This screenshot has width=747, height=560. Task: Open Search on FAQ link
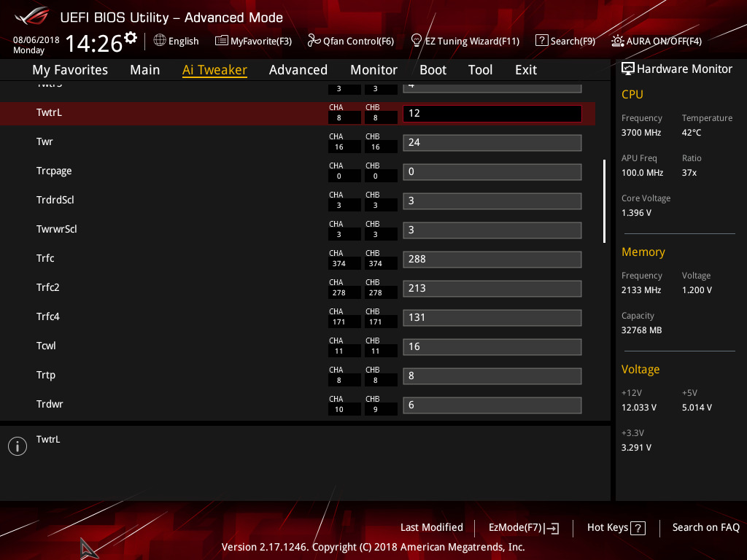[705, 528]
